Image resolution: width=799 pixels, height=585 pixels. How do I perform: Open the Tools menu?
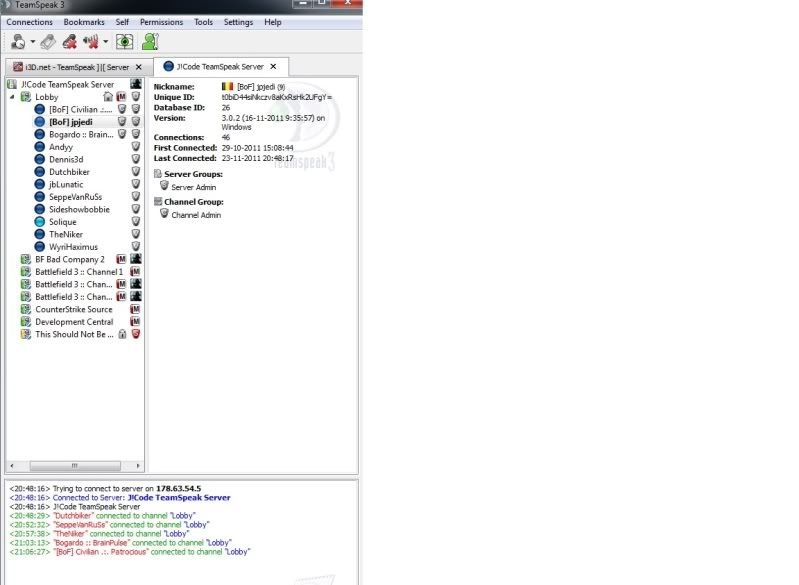(x=203, y=22)
